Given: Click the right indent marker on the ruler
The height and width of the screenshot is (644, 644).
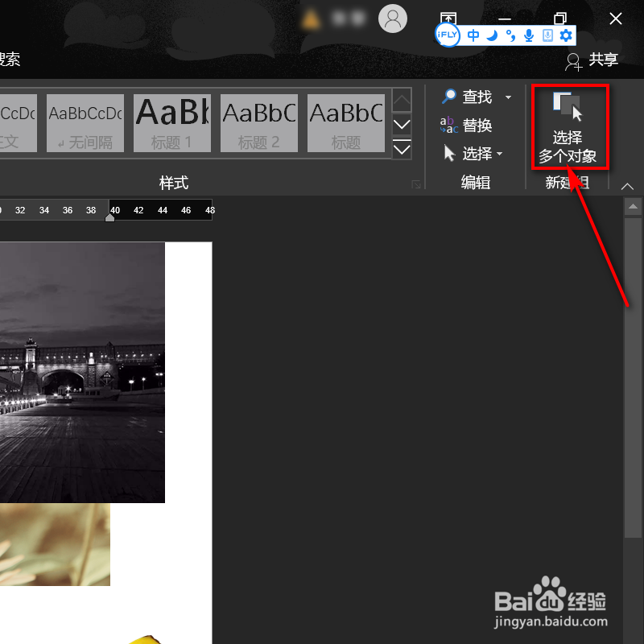Looking at the screenshot, I should click(x=109, y=217).
